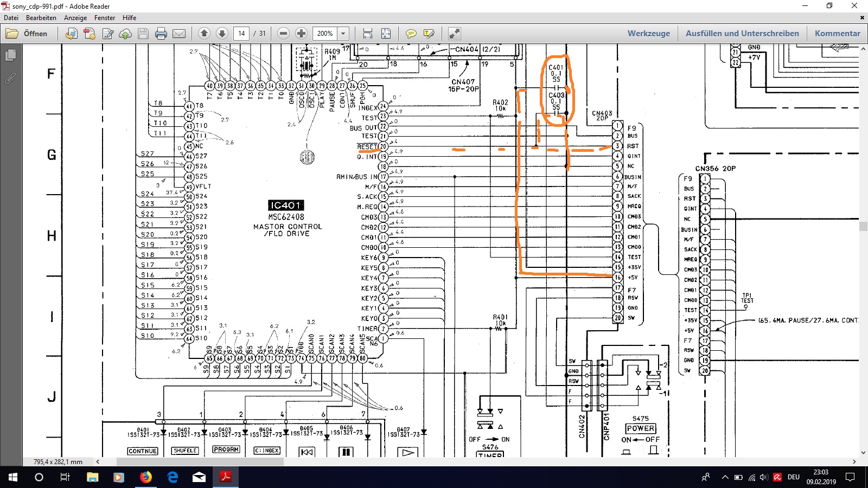
Task: Open the Mail app from the taskbar
Action: pos(199,477)
